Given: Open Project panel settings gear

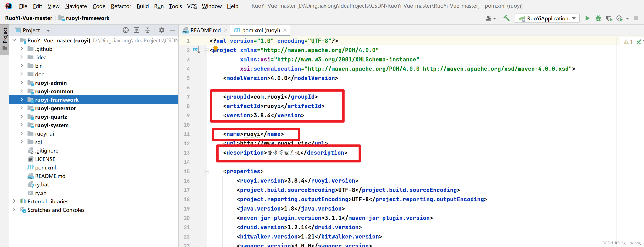Looking at the screenshot, I should pos(162,30).
